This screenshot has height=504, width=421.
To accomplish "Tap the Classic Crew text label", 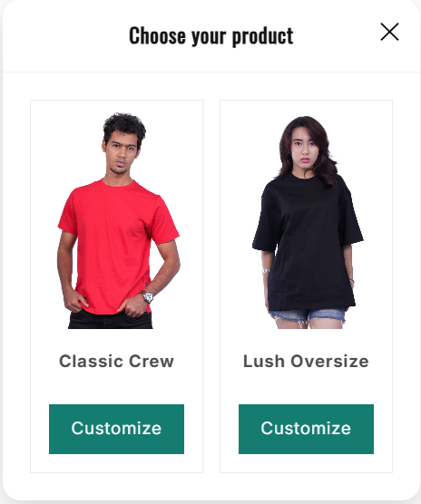I will (x=116, y=361).
